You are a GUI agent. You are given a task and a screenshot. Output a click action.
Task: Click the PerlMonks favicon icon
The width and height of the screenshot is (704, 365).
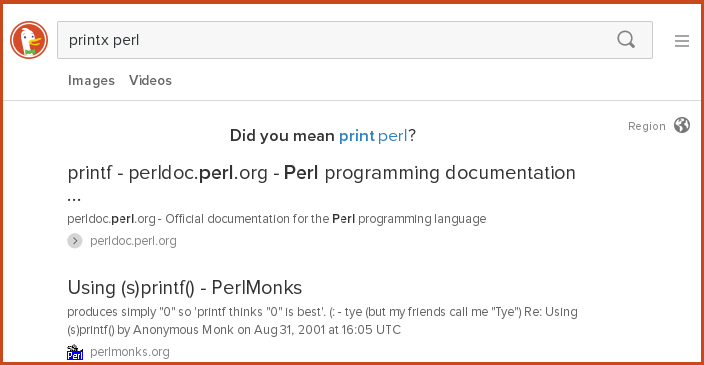[x=75, y=352]
